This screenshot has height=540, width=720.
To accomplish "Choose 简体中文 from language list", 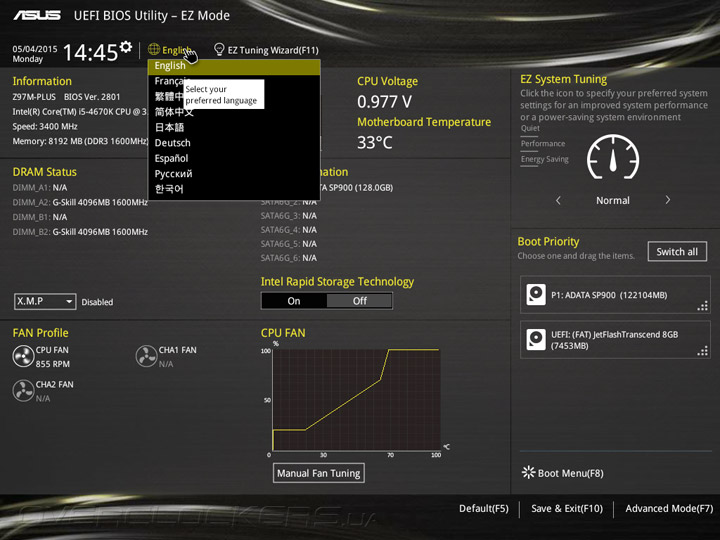I will 234,112.
